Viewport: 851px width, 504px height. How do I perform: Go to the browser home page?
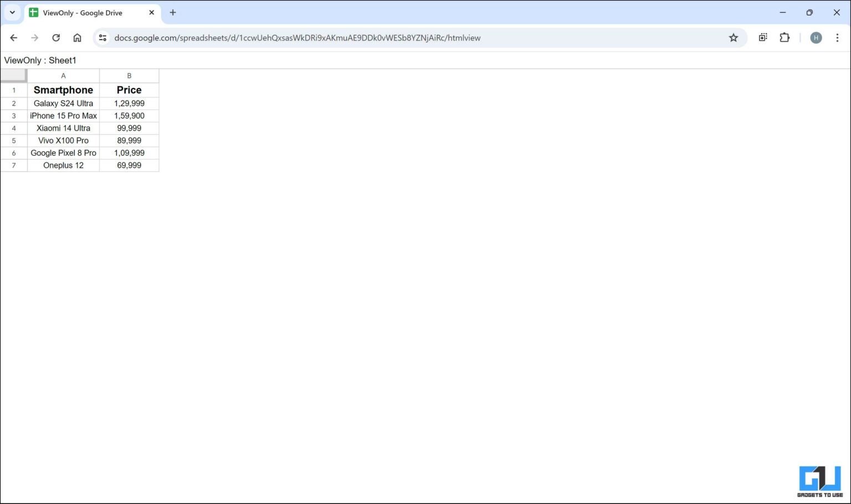pos(77,38)
